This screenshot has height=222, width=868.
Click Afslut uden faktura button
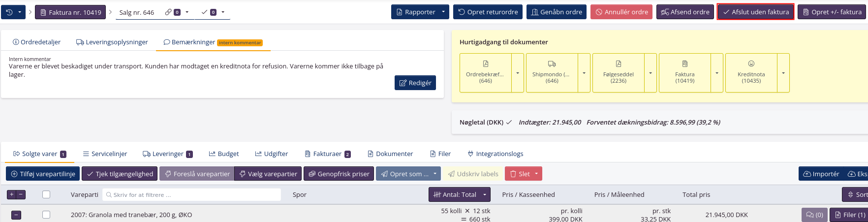(x=756, y=12)
